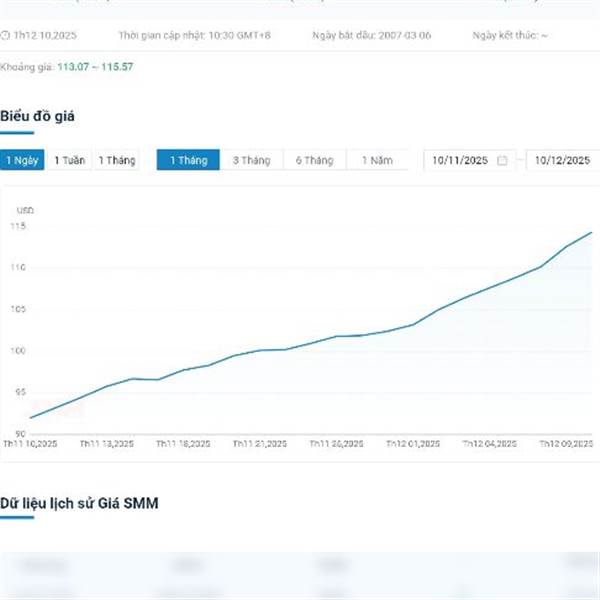This screenshot has height=600, width=600.
Task: Click the calendar icon in start date field
Action: 502,160
